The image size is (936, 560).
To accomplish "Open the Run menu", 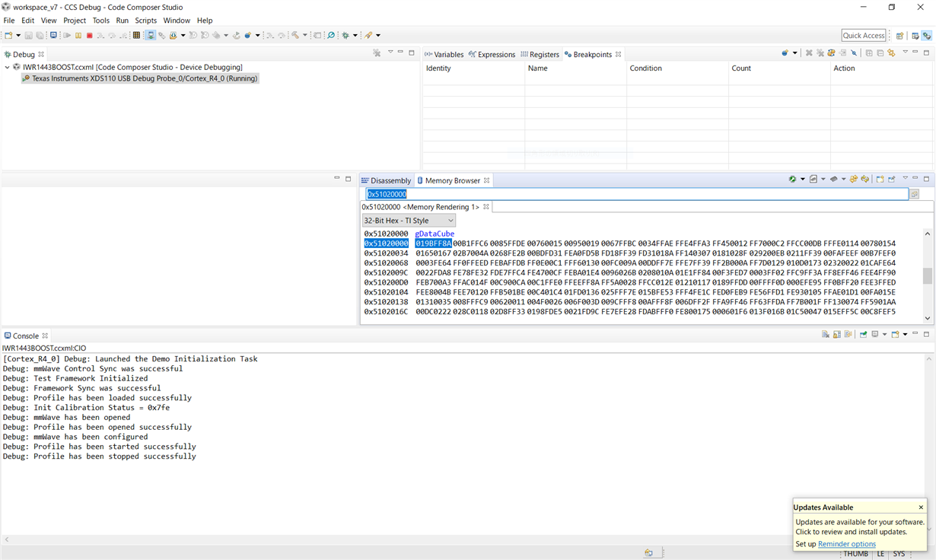I will 122,21.
